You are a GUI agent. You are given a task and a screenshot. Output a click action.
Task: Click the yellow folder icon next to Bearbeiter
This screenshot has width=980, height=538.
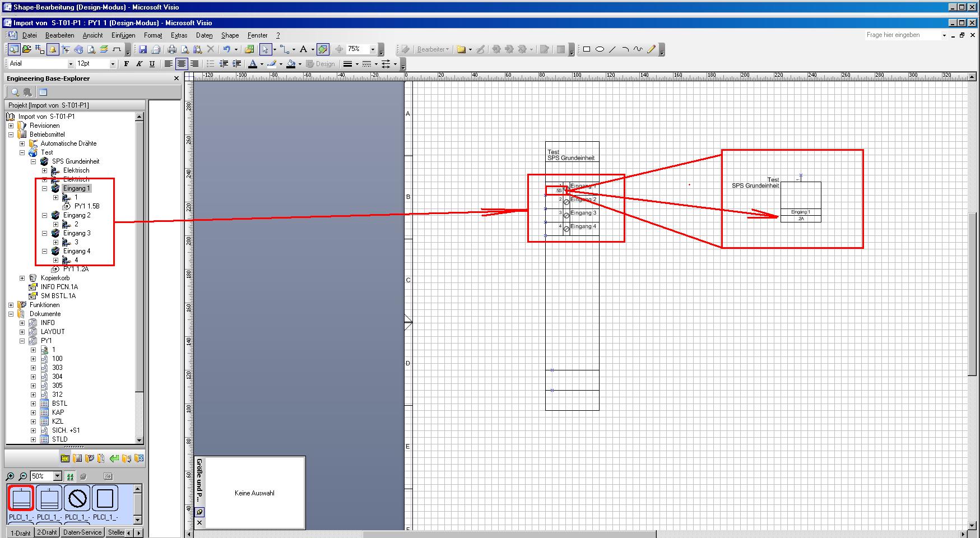461,49
